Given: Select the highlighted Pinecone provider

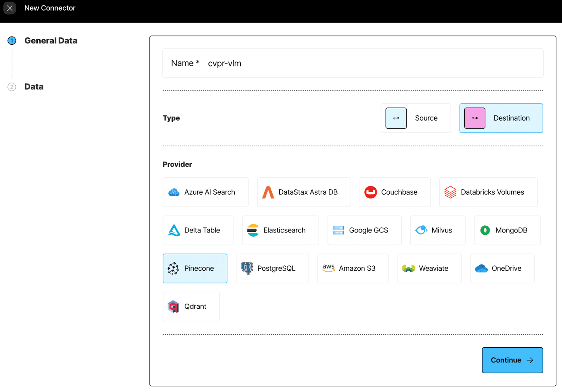Looking at the screenshot, I should tap(195, 268).
